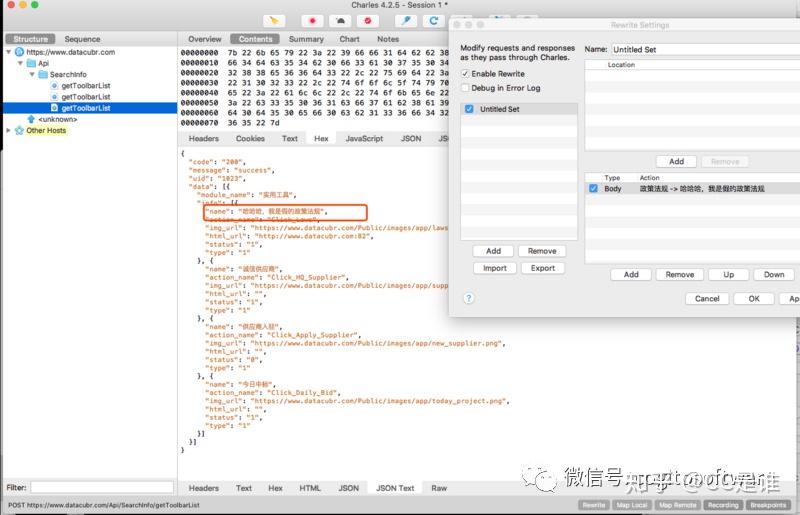Click Cancel in Rewrite Settings
Image resolution: width=800 pixels, height=515 pixels.
(x=707, y=299)
